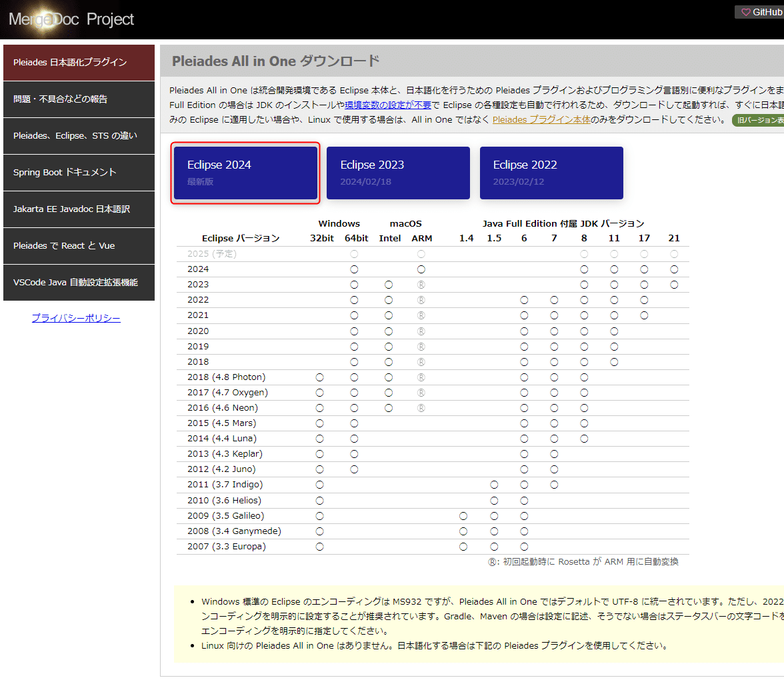Click macOS ARM circle in 2024 row
This screenshot has width=784, height=680.
(421, 269)
